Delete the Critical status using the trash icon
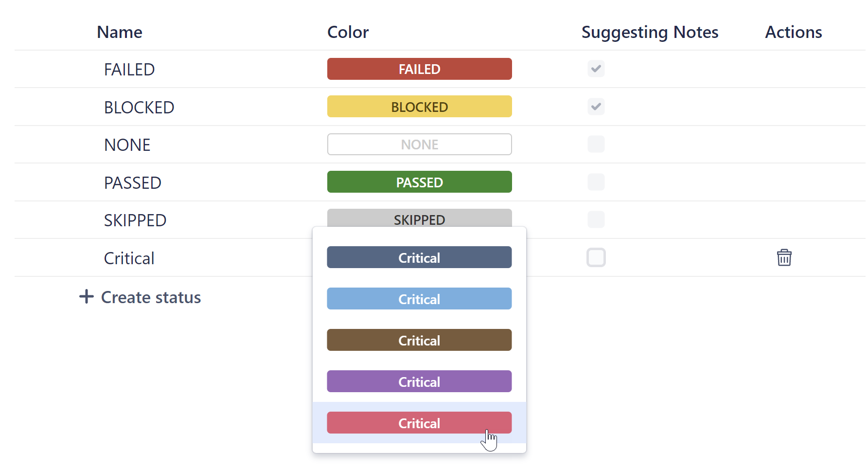This screenshot has width=868, height=471. [784, 257]
